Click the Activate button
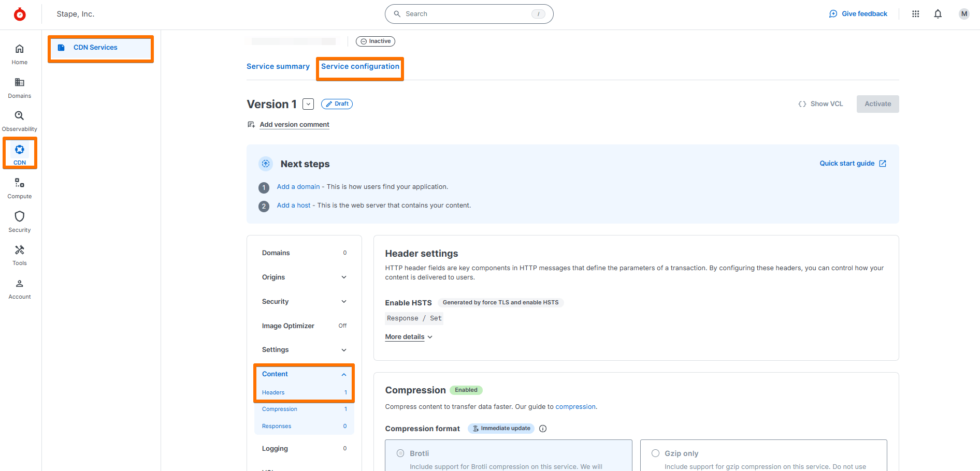The height and width of the screenshot is (471, 980). (x=877, y=104)
